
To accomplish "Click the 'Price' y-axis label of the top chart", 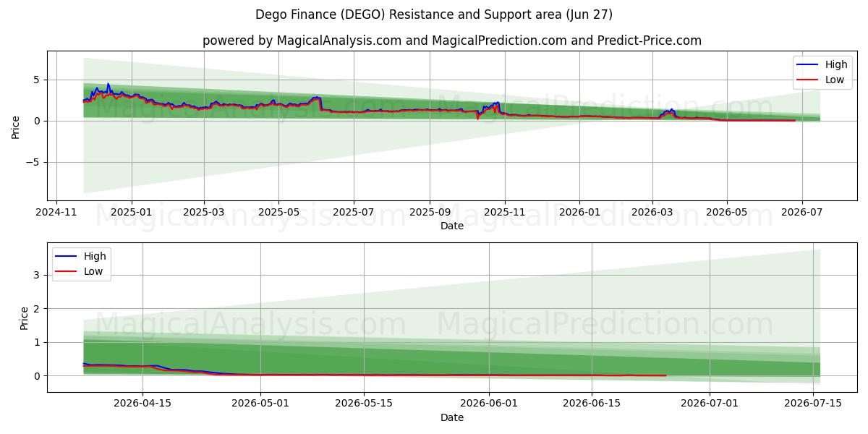I will (x=16, y=127).
